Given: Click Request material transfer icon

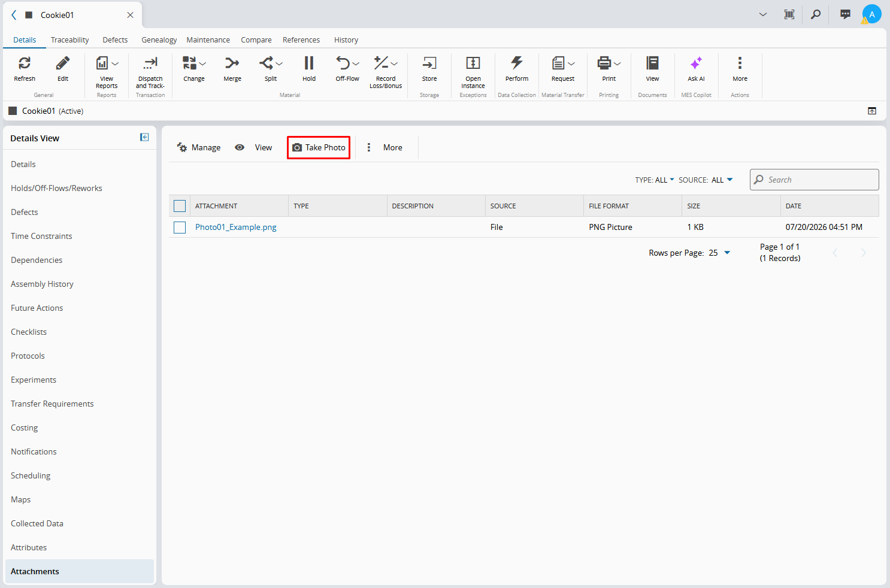Looking at the screenshot, I should 559,63.
